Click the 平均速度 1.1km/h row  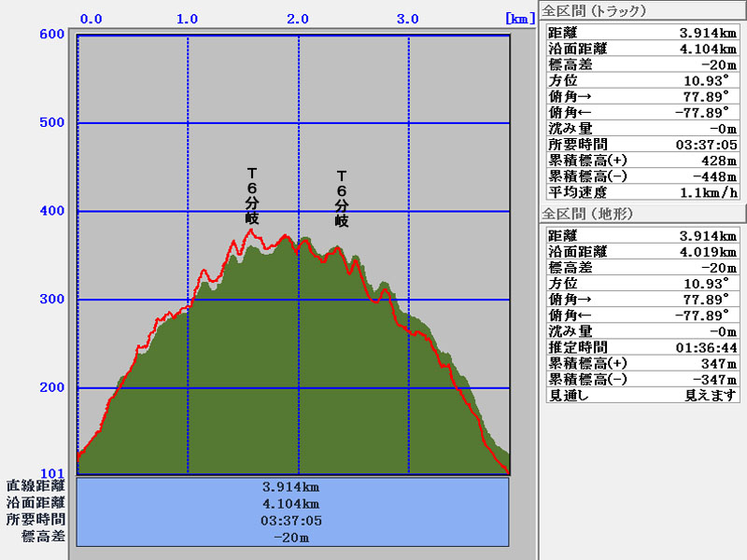(641, 191)
